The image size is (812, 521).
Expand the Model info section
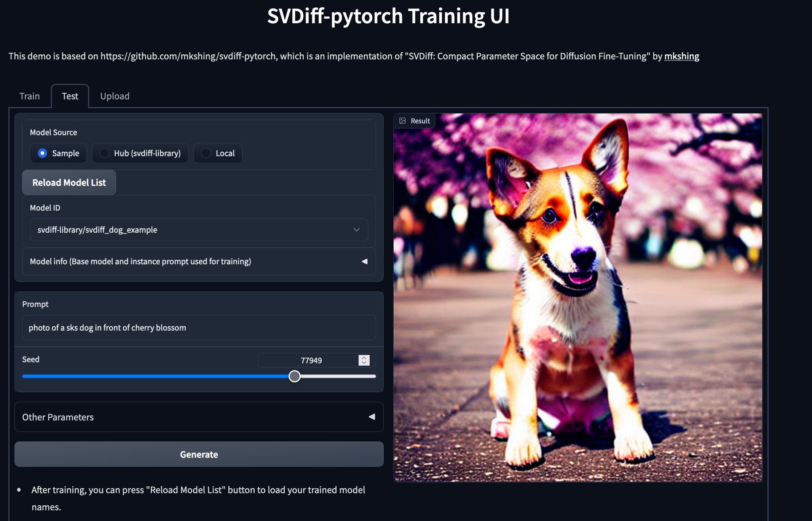coord(140,261)
